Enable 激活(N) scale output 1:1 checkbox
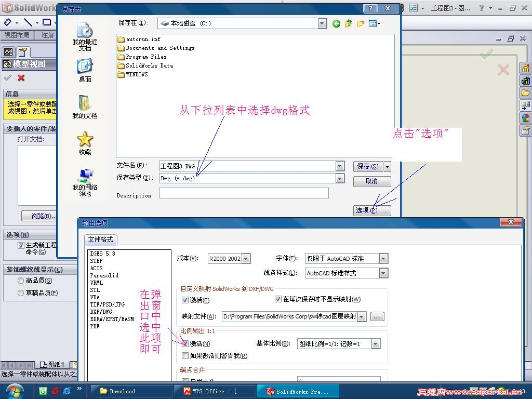 coord(185,344)
